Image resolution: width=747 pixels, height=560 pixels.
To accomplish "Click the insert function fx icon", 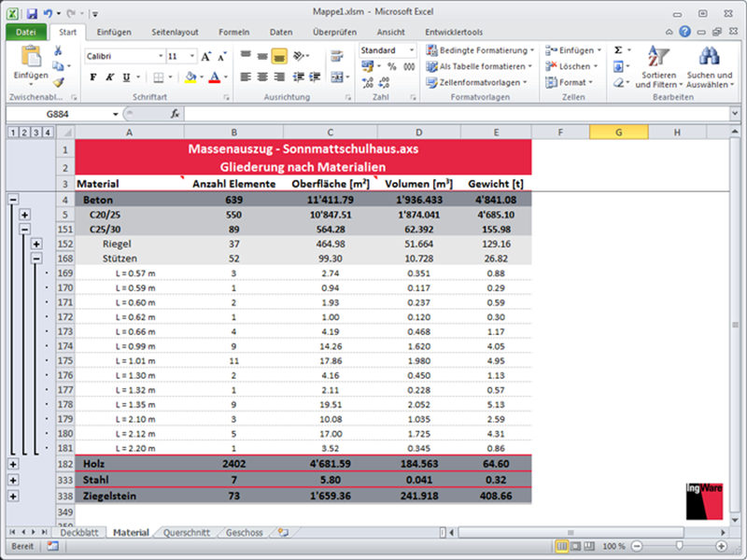I will click(x=175, y=114).
